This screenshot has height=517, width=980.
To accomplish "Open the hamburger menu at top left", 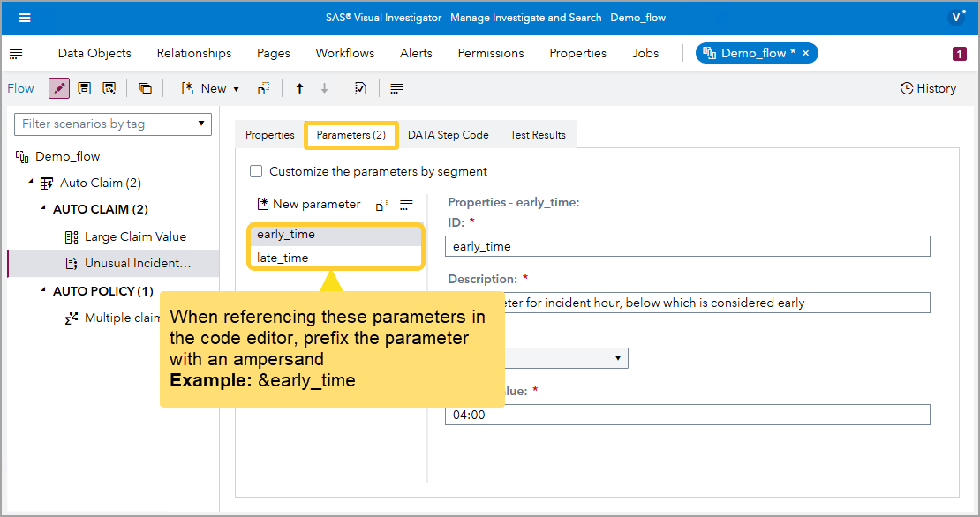I will 25,18.
